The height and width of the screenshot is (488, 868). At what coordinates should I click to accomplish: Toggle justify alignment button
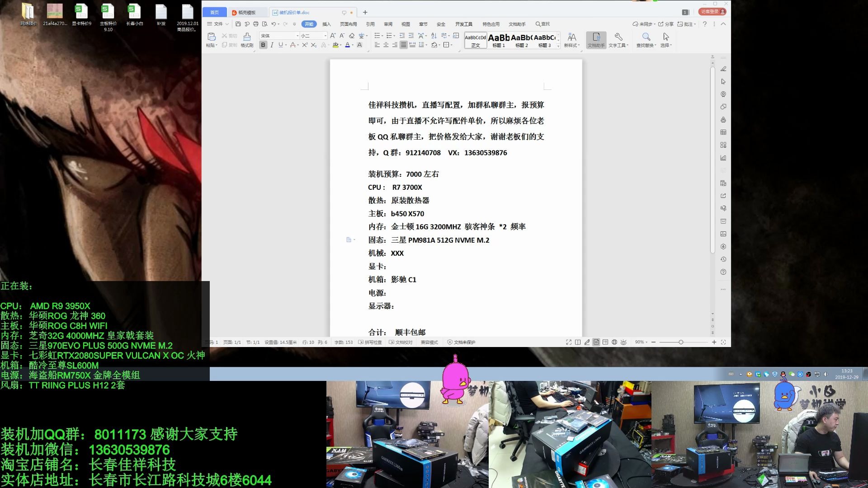click(x=403, y=45)
